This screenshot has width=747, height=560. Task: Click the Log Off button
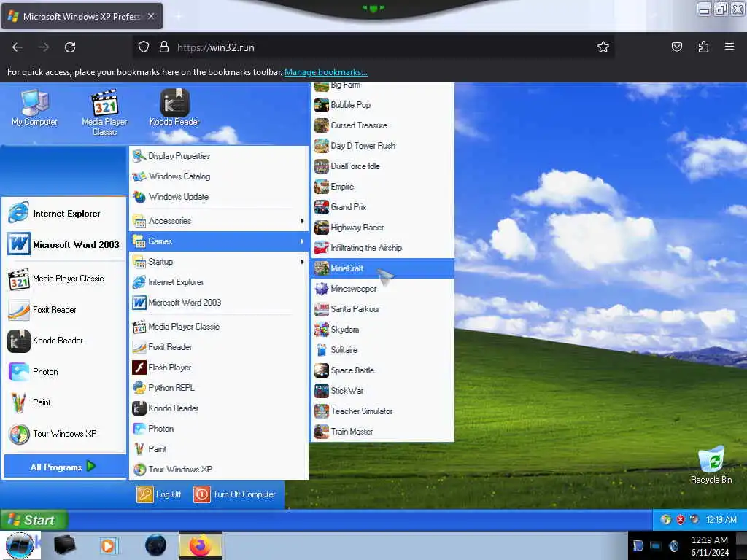click(159, 494)
